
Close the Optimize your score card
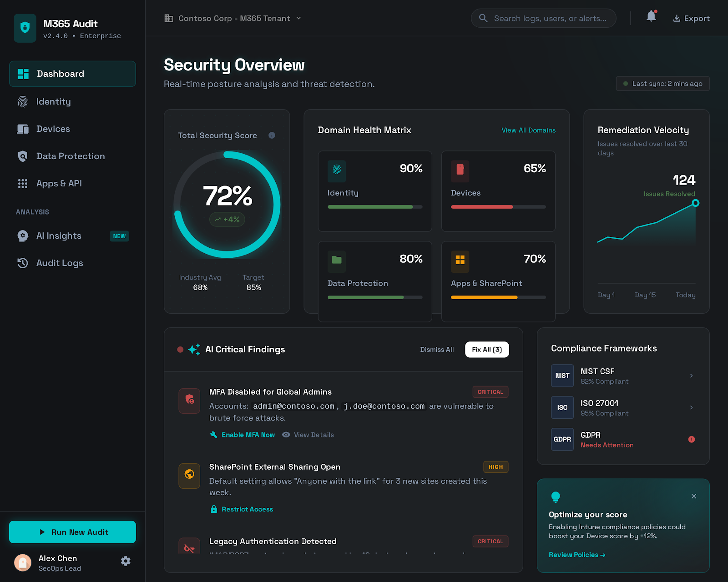[x=694, y=496]
